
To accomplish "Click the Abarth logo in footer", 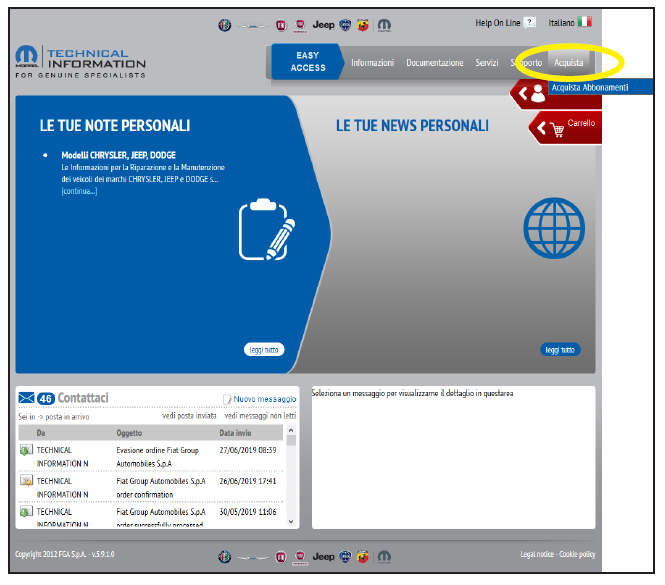I will (x=363, y=557).
